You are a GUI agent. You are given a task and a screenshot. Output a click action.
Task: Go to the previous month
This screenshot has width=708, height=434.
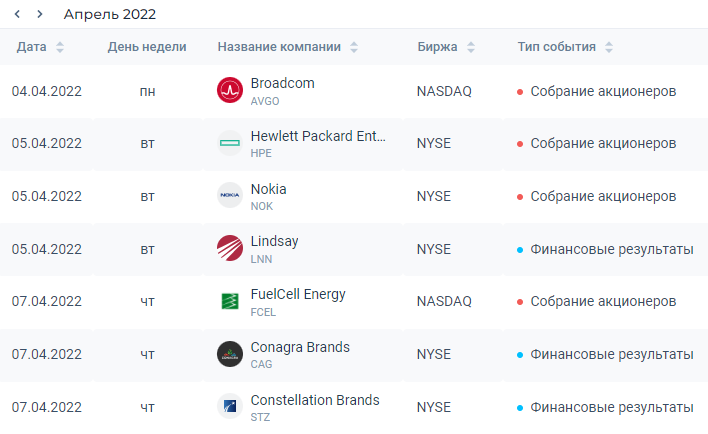pos(18,14)
